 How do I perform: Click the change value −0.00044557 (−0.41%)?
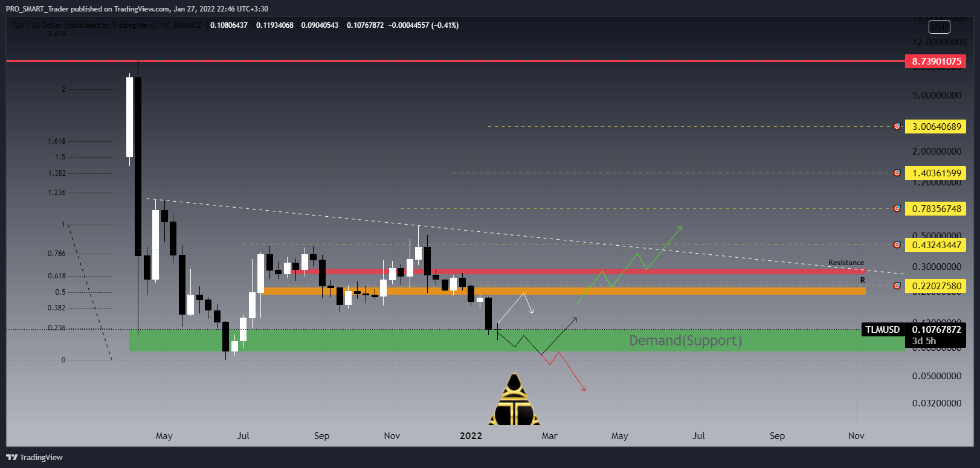(423, 25)
